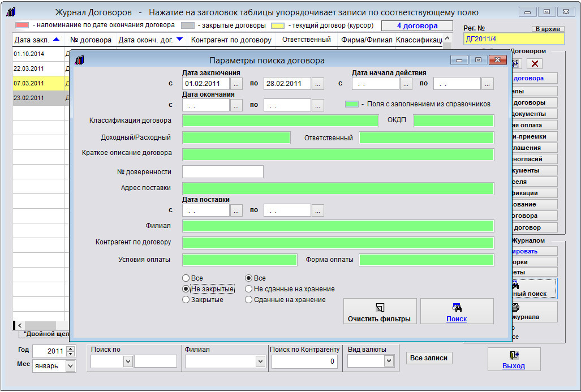Click the В архив button
581x392 pixels.
pyautogui.click(x=548, y=28)
